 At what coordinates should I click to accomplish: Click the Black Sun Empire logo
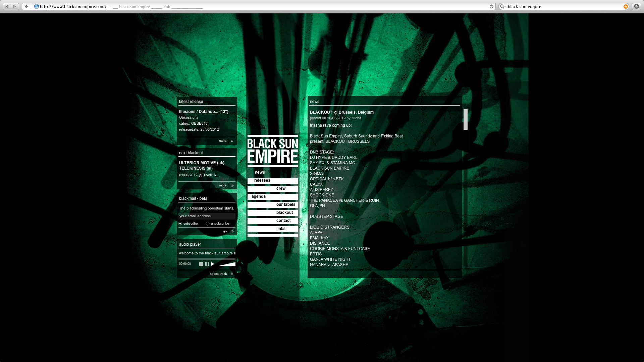273,151
